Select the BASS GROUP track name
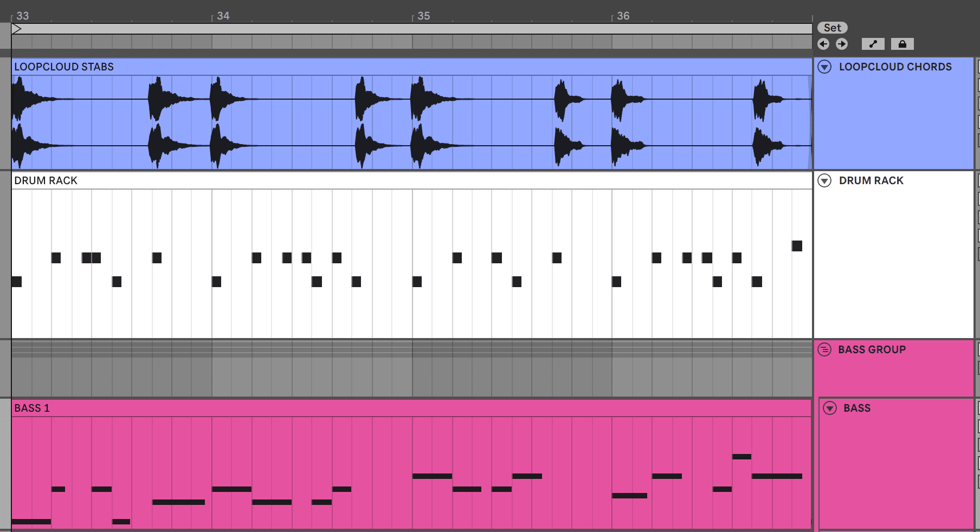 click(x=872, y=349)
